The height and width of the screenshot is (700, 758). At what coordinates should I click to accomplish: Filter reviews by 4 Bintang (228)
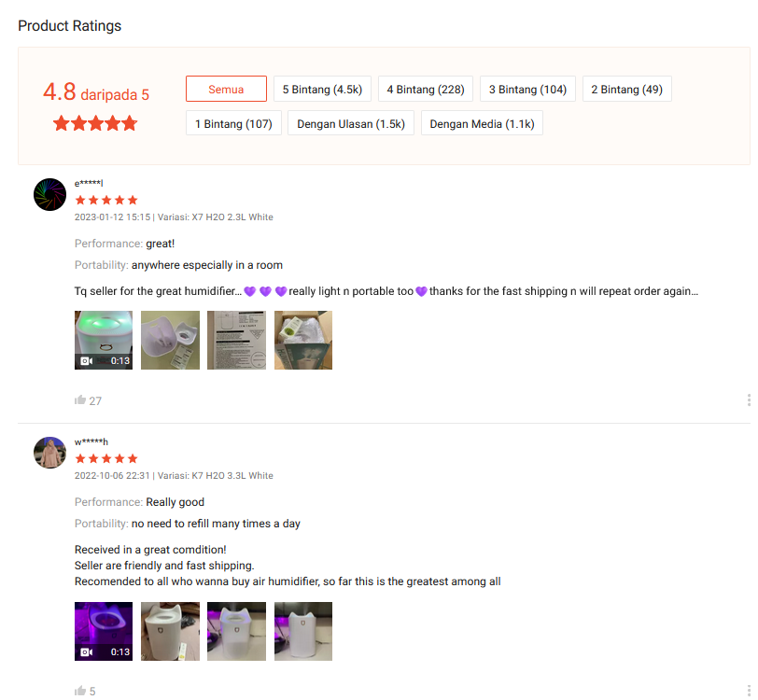point(426,89)
